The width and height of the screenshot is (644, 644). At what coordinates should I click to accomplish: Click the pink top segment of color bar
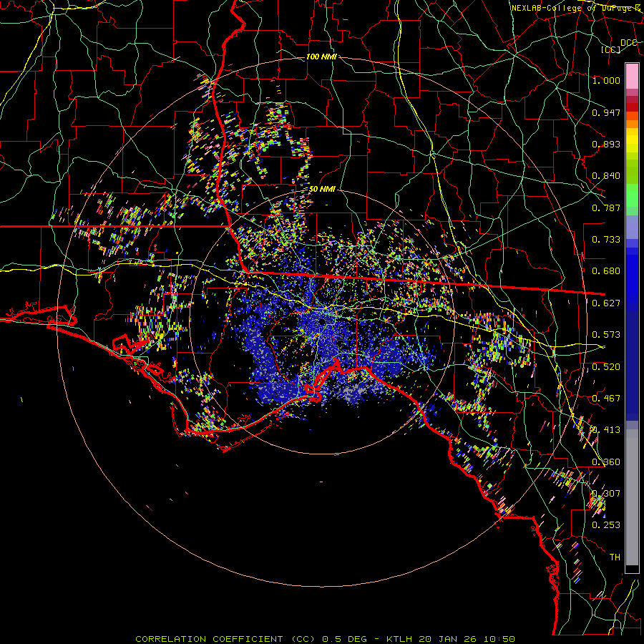632,76
